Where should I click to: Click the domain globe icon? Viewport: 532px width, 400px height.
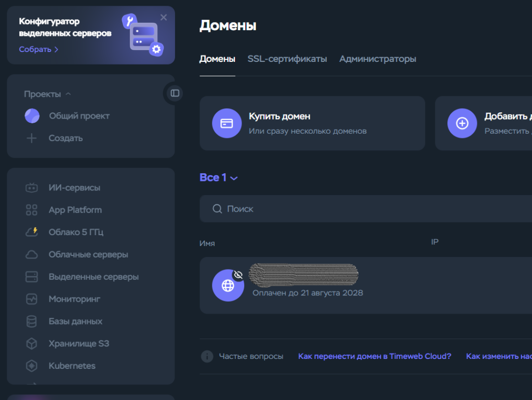[x=228, y=286]
